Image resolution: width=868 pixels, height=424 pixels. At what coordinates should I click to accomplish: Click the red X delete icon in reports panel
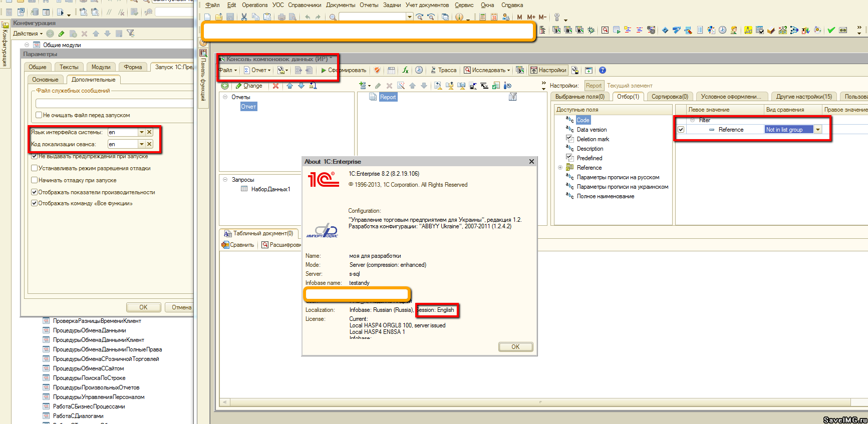click(x=275, y=86)
